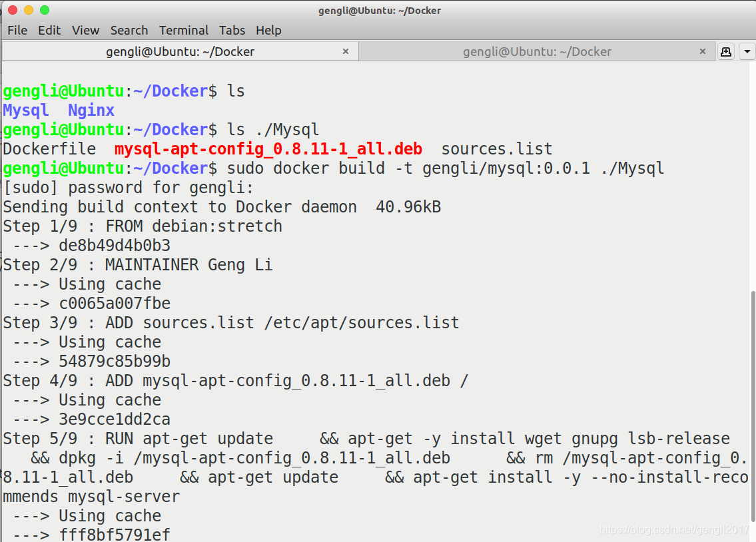
Task: Switch to the second gengli@Ubuntu tab
Action: [537, 51]
